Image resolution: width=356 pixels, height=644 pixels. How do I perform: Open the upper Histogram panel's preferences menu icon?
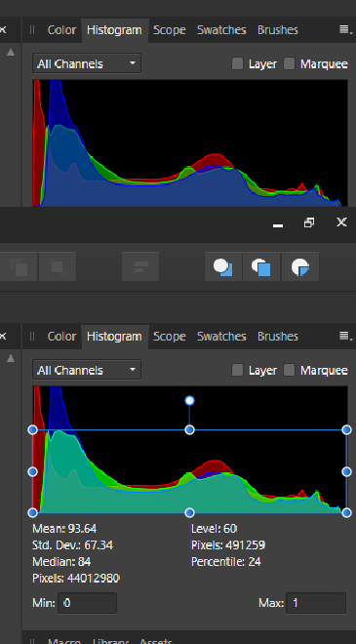345,29
